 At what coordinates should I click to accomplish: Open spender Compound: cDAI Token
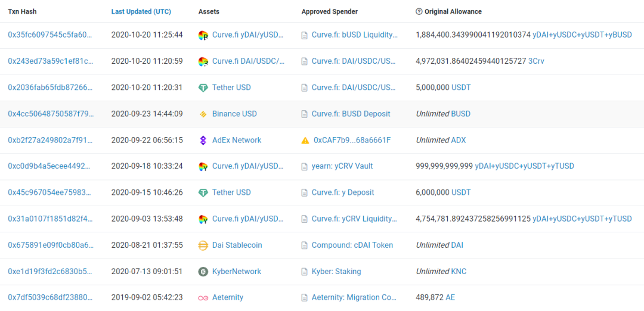point(352,245)
